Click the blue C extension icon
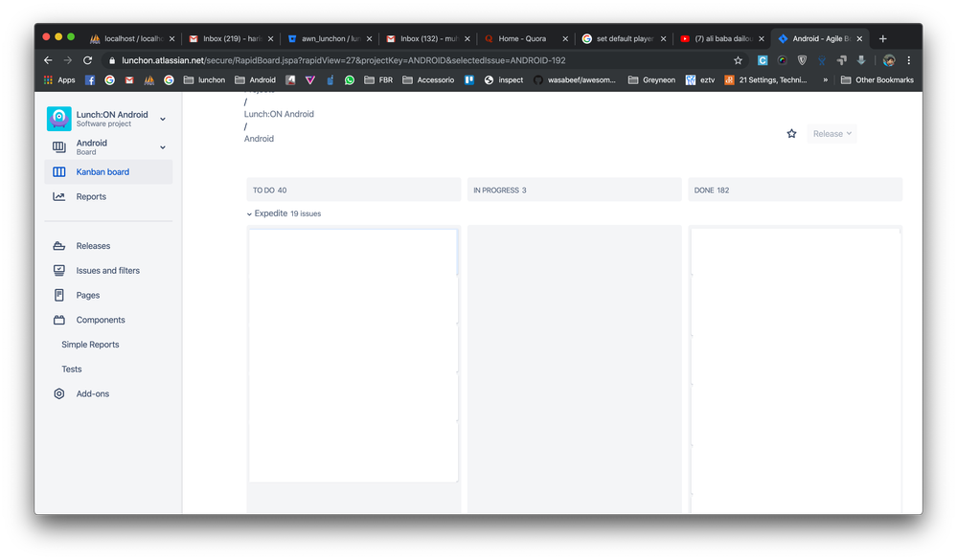Viewport: 957px width, 560px height. pos(763,60)
